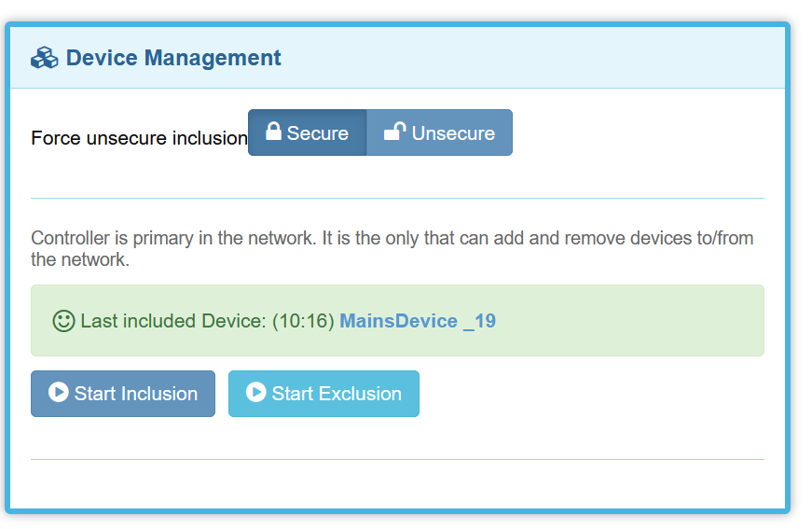Click the play icon in Start Exclusion
This screenshot has width=812, height=529.
click(x=256, y=393)
